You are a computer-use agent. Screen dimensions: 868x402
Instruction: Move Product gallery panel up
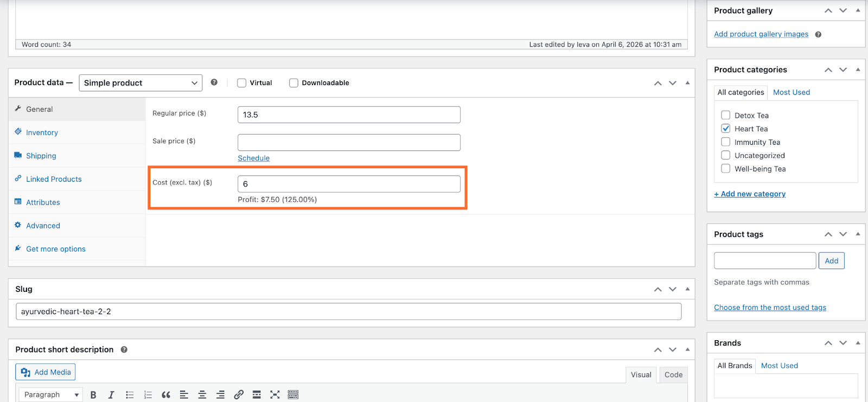[x=828, y=10]
